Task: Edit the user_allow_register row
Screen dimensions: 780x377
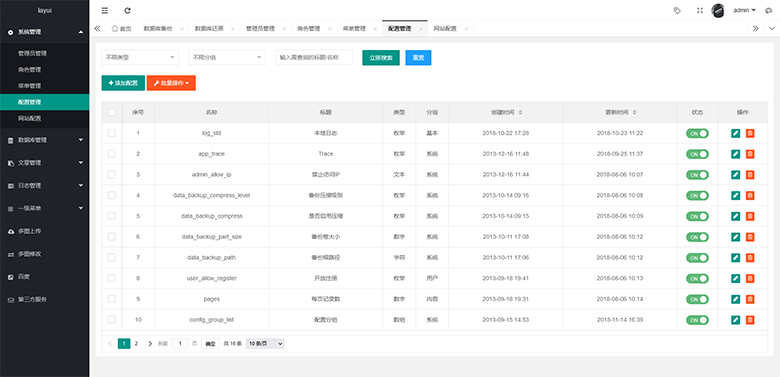Action: (x=736, y=279)
